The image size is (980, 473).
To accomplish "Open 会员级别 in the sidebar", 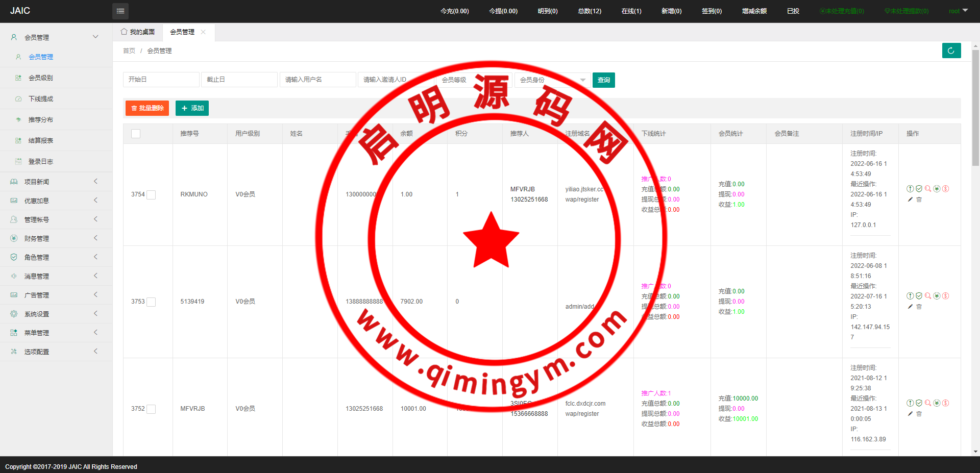I will click(x=41, y=78).
